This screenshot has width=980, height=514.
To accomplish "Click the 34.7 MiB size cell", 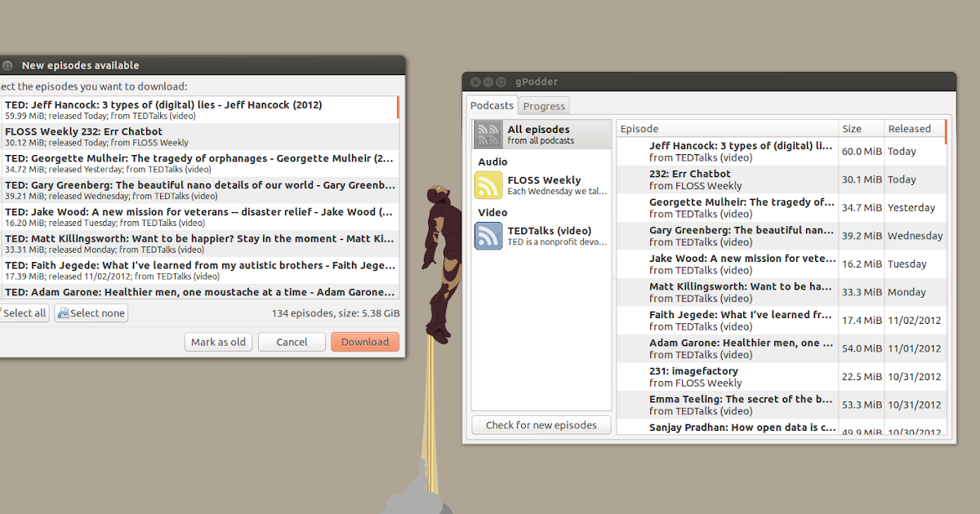I will (862, 208).
